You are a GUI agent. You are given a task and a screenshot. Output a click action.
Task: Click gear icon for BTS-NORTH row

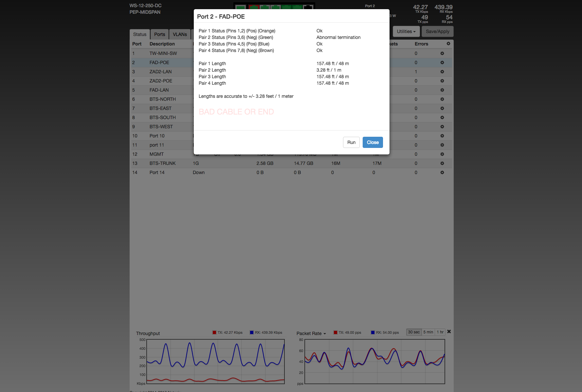tap(442, 99)
